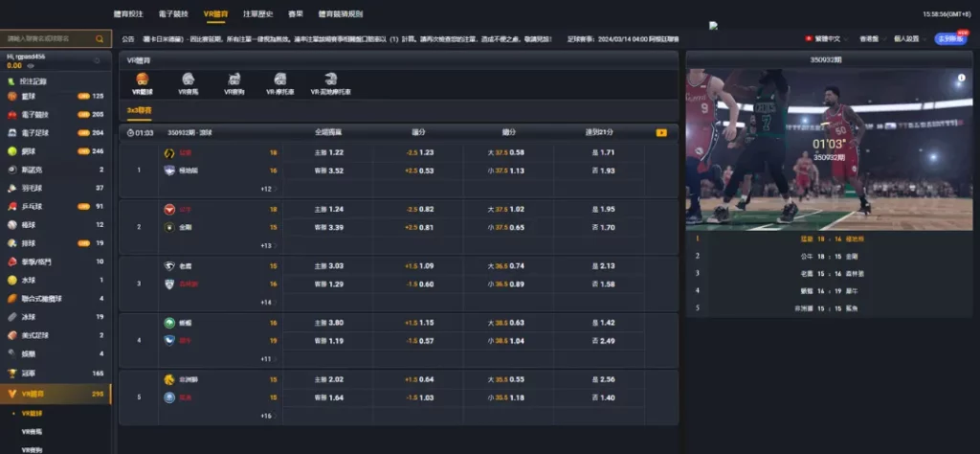Switch to the 體育投注 top tab

click(128, 13)
